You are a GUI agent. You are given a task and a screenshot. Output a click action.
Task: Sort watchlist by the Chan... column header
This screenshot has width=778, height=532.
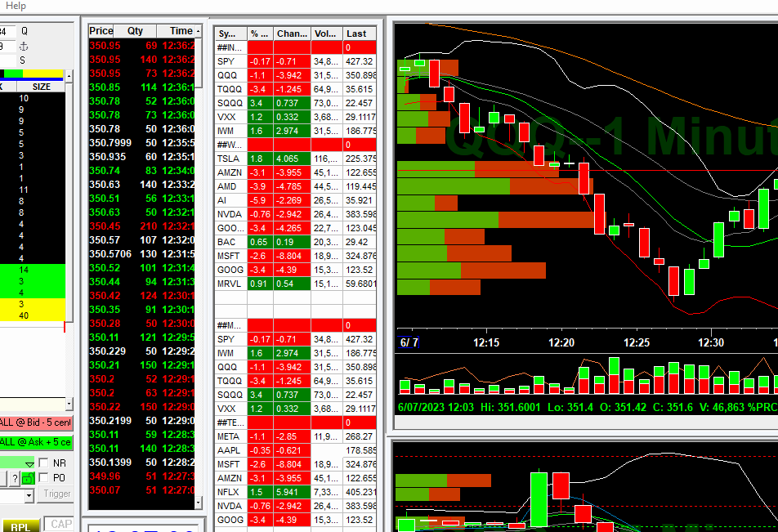(292, 34)
